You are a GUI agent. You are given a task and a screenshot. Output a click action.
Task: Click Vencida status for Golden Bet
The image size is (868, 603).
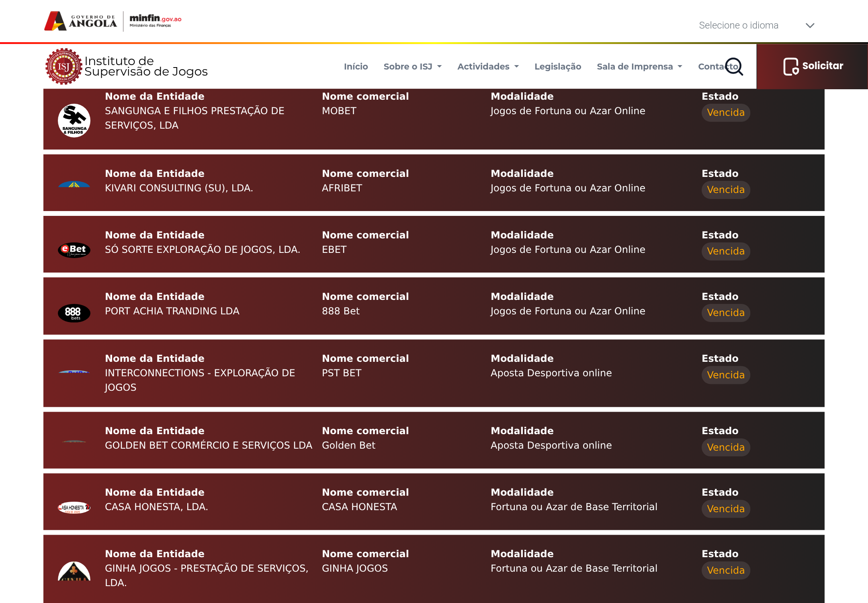click(726, 447)
